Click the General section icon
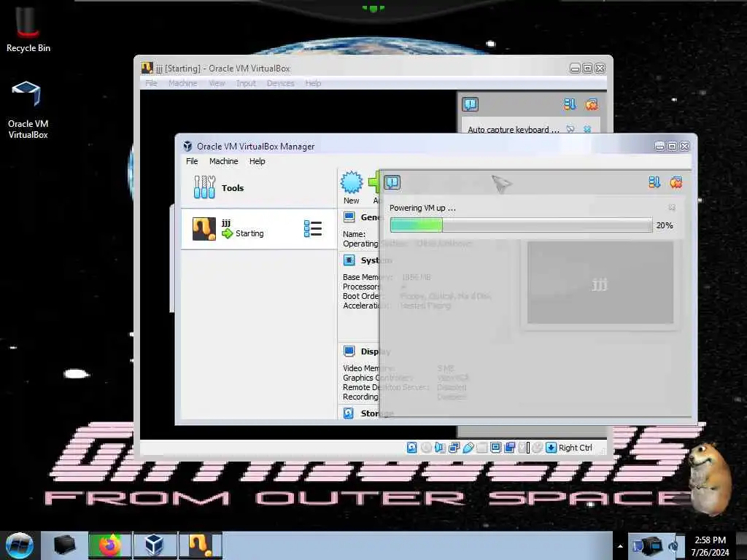The image size is (747, 560). click(349, 217)
